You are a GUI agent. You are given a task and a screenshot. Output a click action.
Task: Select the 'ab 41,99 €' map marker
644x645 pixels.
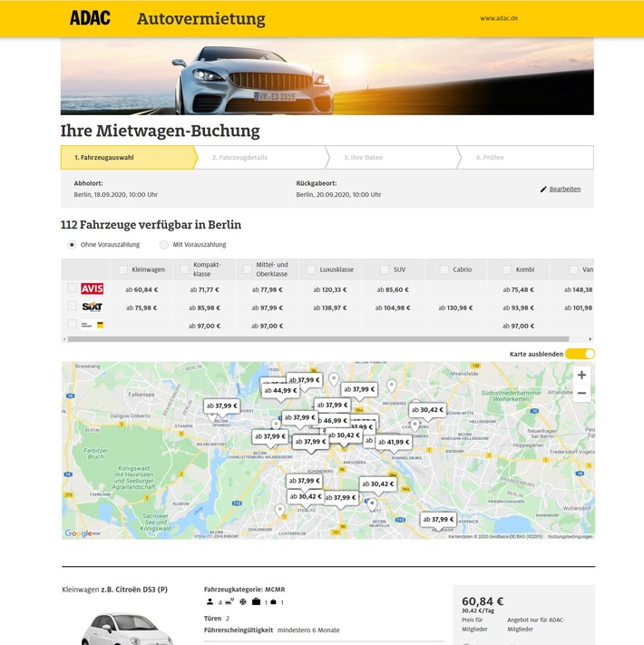pyautogui.click(x=393, y=442)
